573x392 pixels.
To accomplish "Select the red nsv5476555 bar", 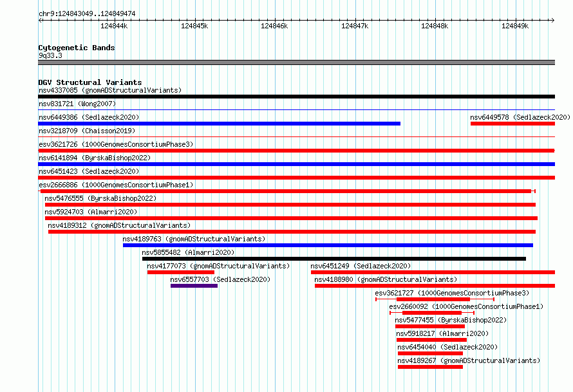I will coord(290,205).
